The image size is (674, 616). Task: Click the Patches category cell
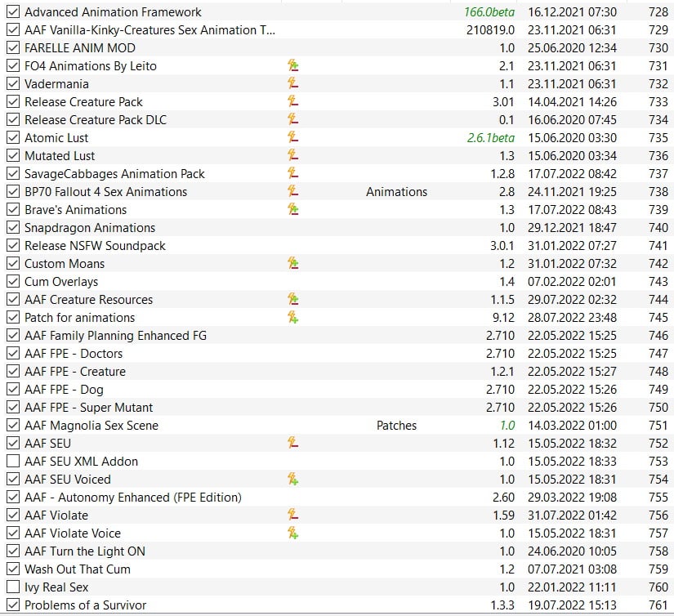click(396, 426)
